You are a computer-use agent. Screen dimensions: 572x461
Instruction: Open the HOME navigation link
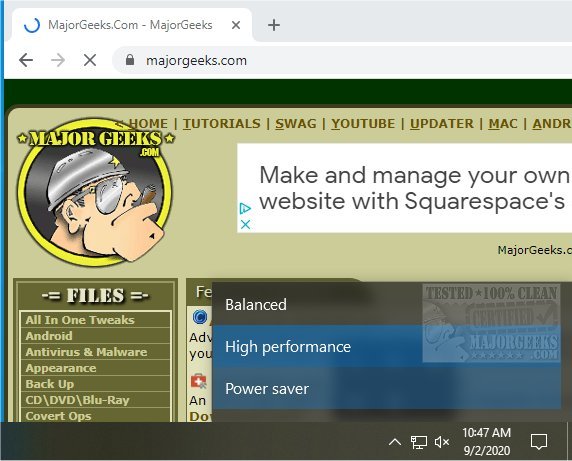(x=148, y=124)
